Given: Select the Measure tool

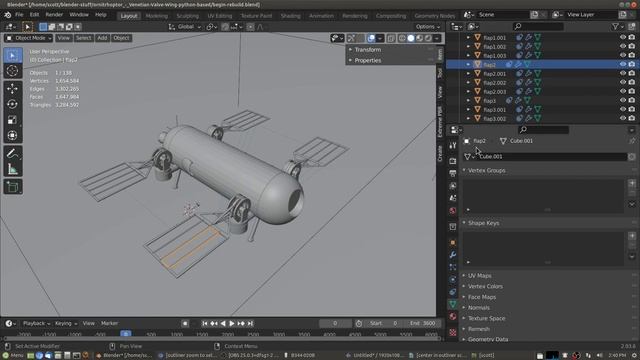Looking at the screenshot, I should coord(12,169).
